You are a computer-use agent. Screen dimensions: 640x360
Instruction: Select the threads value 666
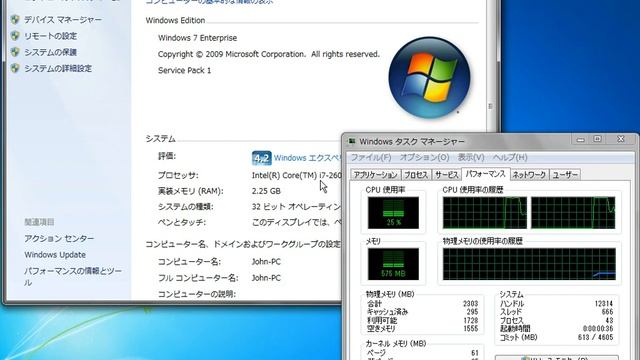tap(607, 312)
